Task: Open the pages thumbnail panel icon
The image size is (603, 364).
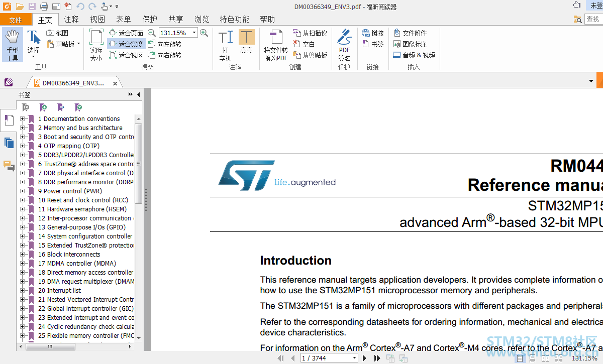Action: (9, 143)
